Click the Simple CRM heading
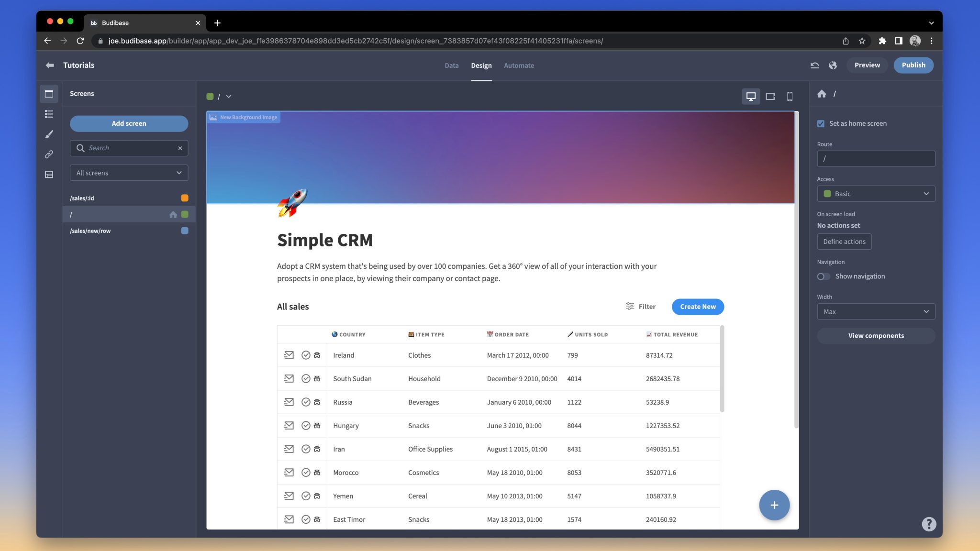Image resolution: width=980 pixels, height=551 pixels. [x=324, y=240]
